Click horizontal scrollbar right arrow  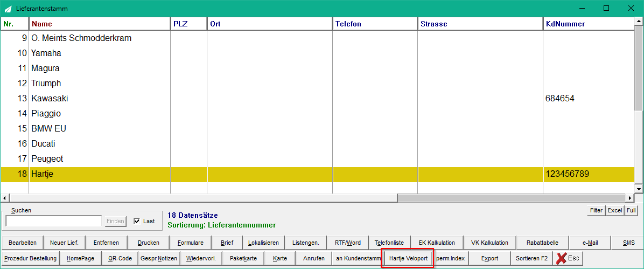pyautogui.click(x=631, y=197)
